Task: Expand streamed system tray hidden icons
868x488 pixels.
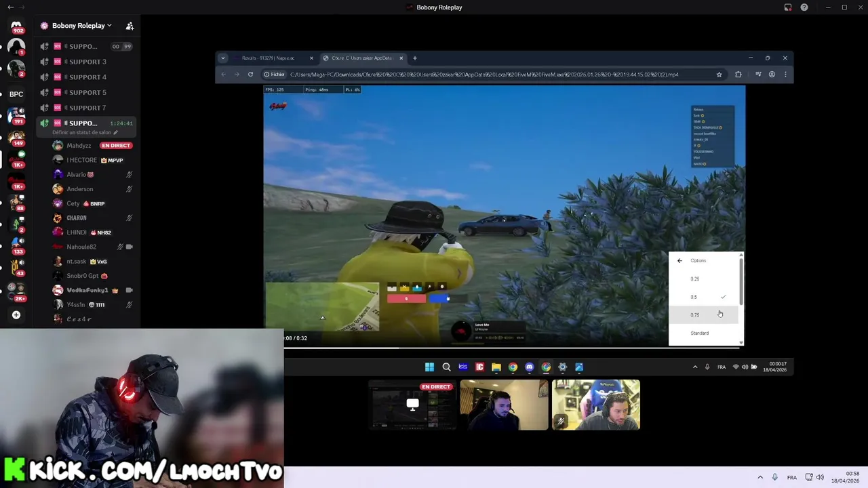Action: [694, 367]
